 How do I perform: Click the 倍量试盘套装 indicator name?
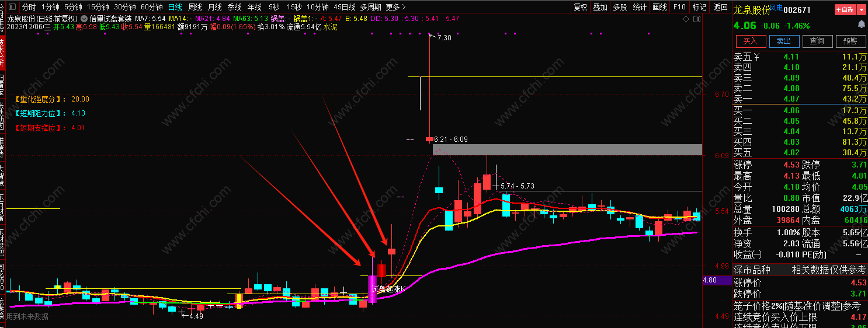tap(110, 19)
